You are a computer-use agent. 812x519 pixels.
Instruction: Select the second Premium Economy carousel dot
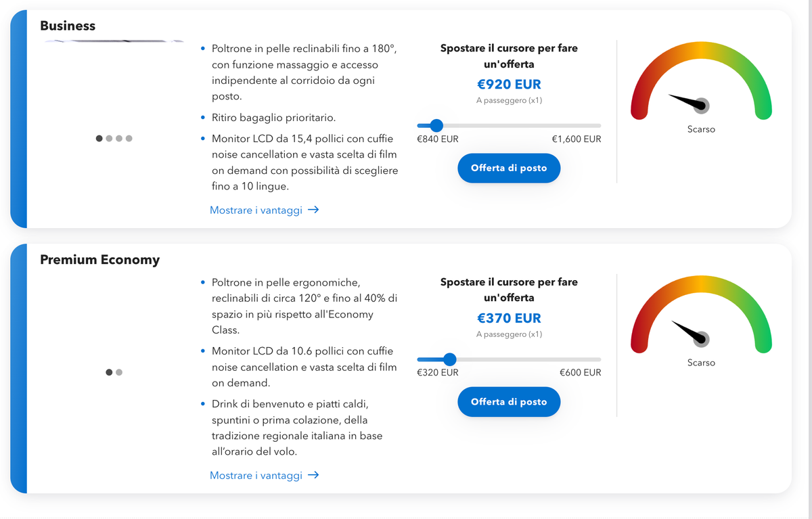point(119,372)
